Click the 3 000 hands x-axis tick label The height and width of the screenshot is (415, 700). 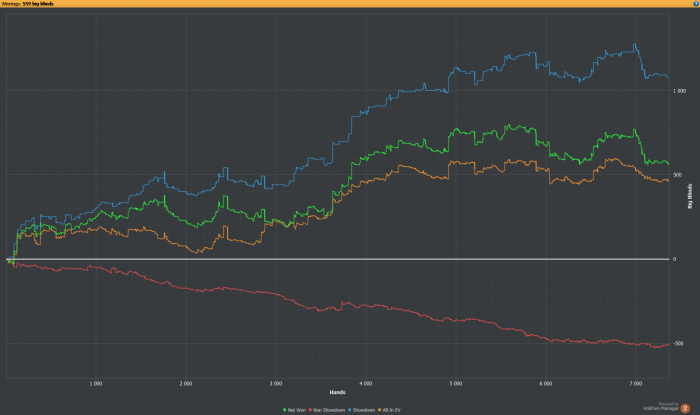pyautogui.click(x=276, y=384)
